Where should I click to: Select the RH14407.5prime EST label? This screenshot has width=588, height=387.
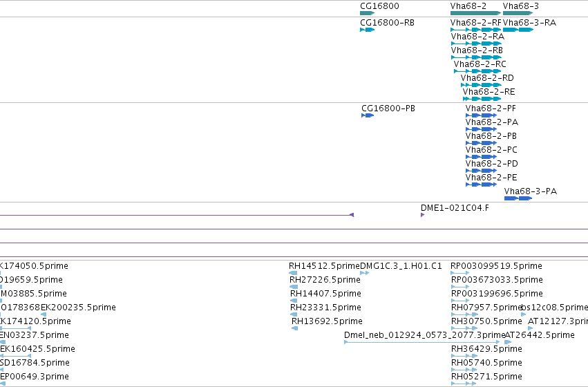coord(325,294)
